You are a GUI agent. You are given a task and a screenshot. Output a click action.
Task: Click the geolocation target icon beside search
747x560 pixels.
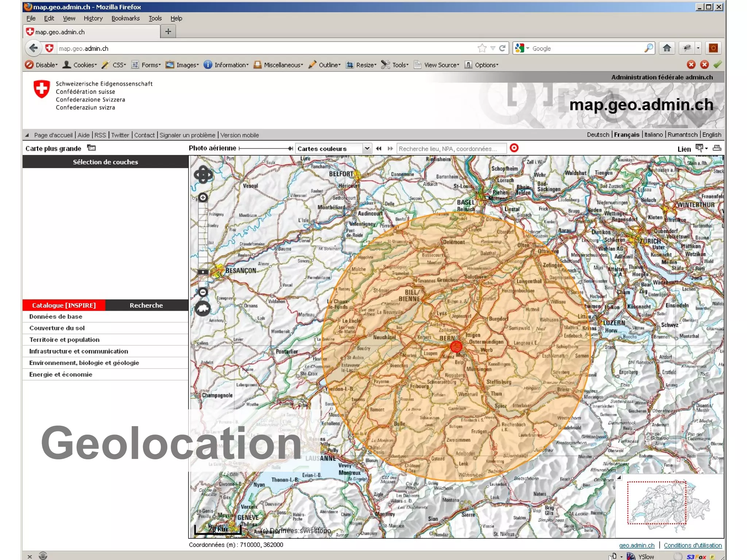514,148
